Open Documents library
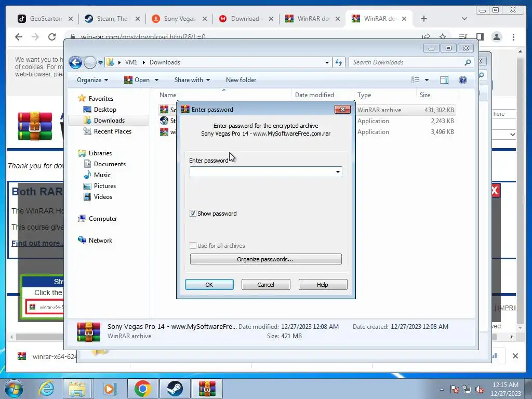 [x=110, y=164]
